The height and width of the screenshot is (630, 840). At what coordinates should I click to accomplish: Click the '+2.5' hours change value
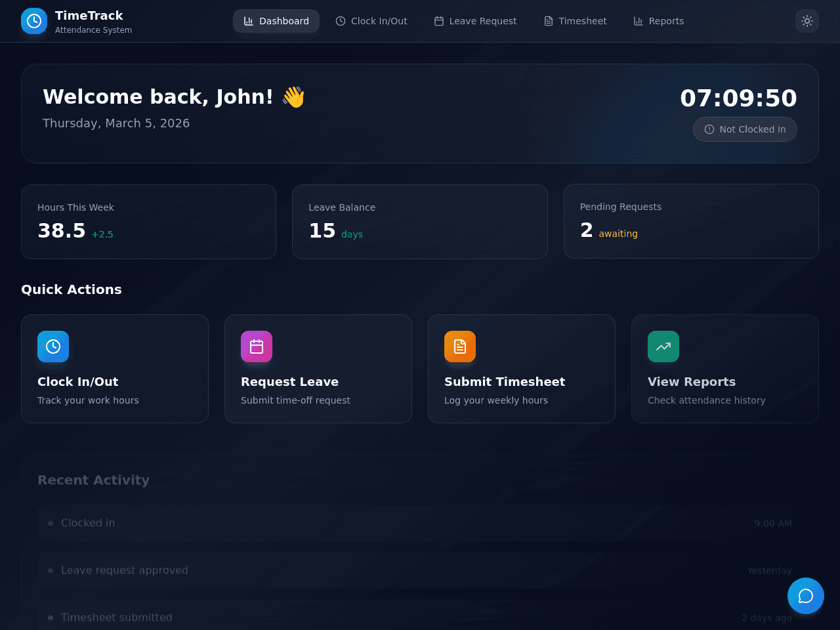(x=102, y=234)
